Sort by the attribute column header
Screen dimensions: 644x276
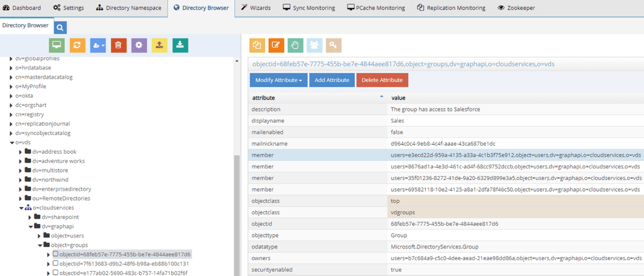pos(318,98)
